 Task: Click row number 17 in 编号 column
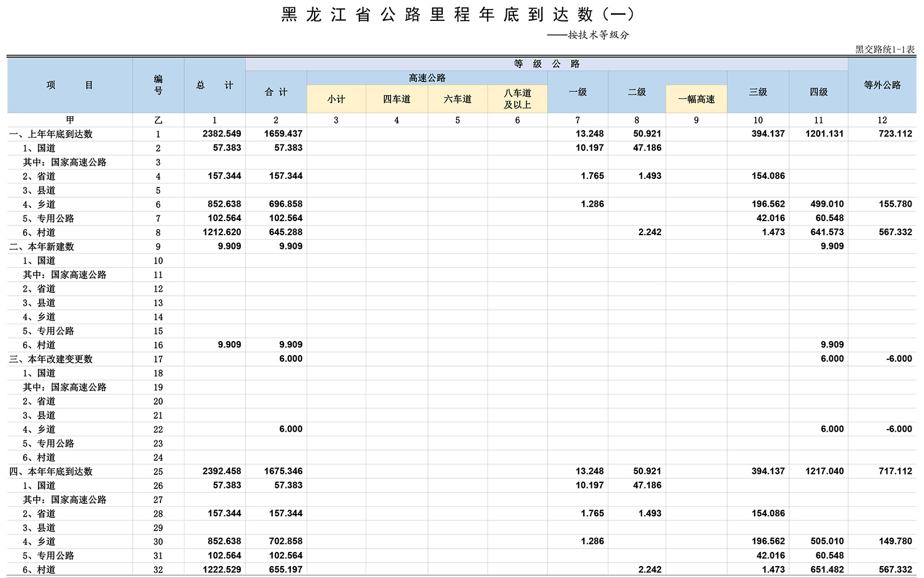point(158,359)
